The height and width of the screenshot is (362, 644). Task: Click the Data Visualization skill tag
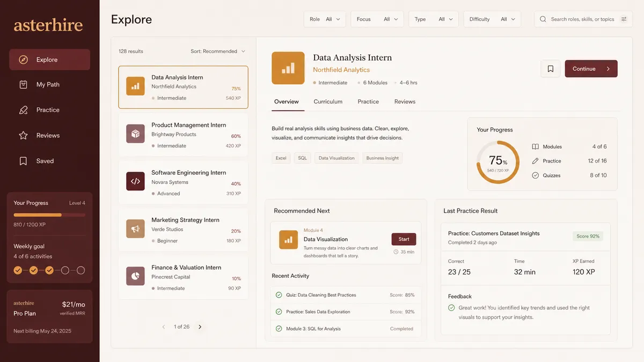pos(336,158)
